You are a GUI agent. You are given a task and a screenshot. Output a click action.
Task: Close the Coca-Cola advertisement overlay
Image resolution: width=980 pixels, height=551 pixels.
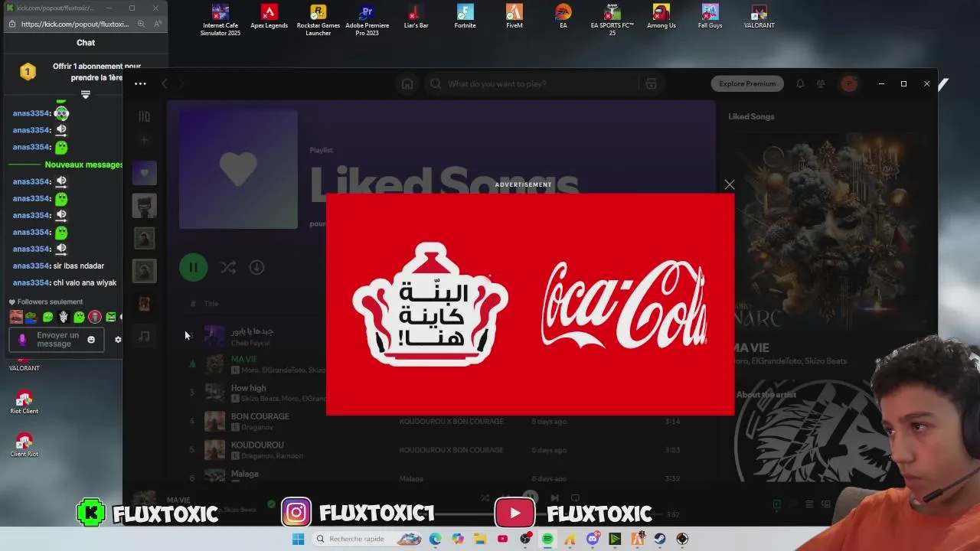click(x=730, y=184)
